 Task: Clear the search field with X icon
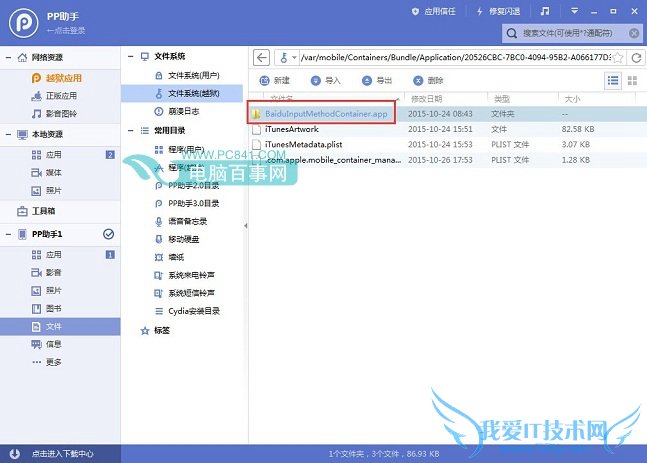pos(634,33)
